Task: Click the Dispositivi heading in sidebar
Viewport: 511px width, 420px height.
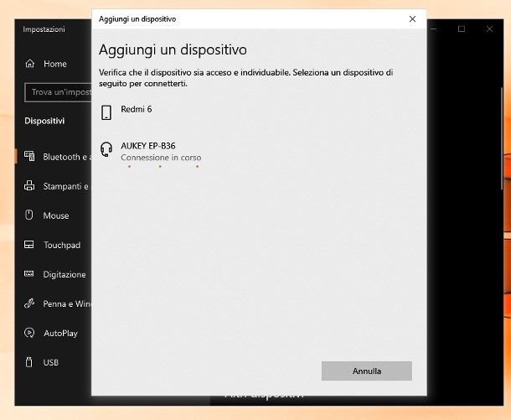Action: tap(44, 121)
